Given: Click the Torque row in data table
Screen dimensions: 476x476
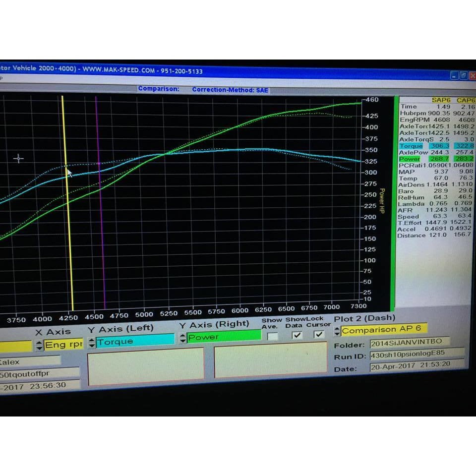Looking at the screenshot, I should [x=436, y=146].
